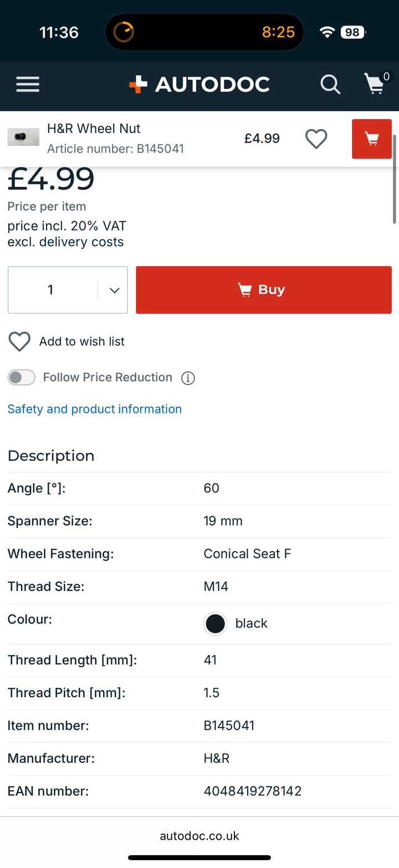Expand the quantity dropdown arrow
Screen dimensions: 399x868
pos(114,290)
